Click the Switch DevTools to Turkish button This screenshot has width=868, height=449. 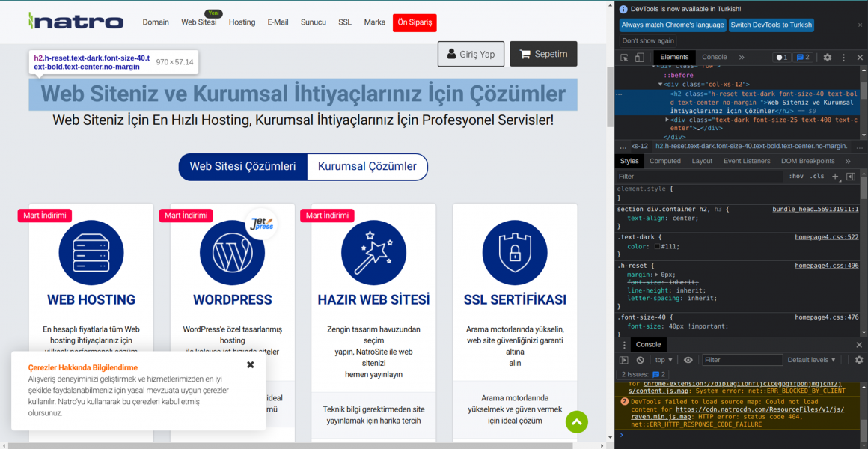tap(771, 25)
